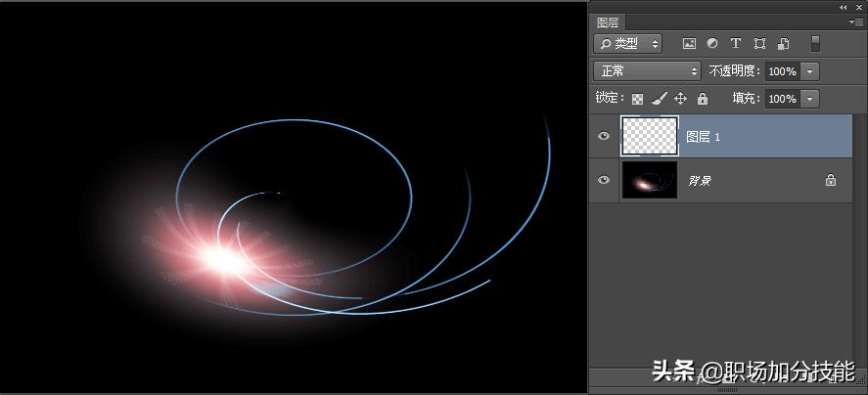Filter layers by pixel layers icon
This screenshot has width=868, height=395.
689,44
